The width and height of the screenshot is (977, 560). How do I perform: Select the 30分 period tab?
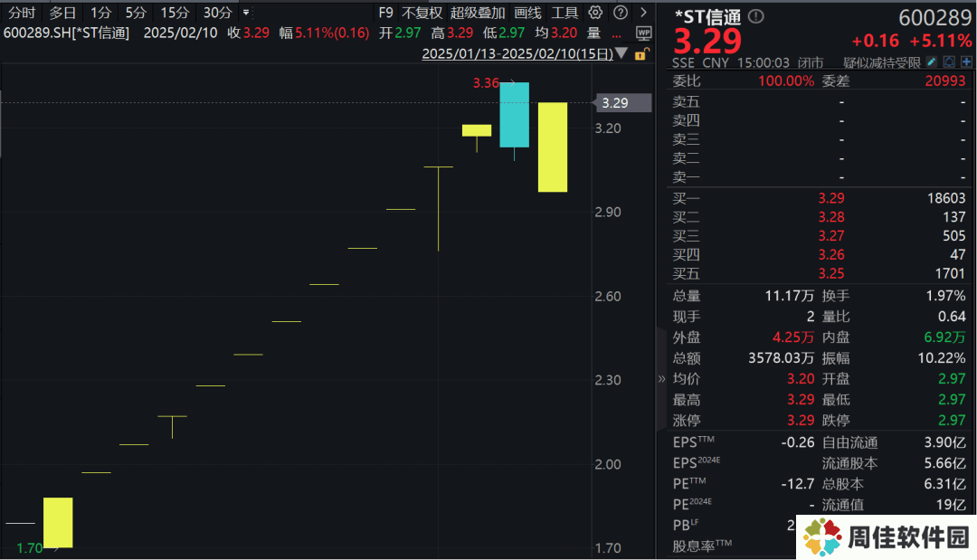(x=217, y=13)
